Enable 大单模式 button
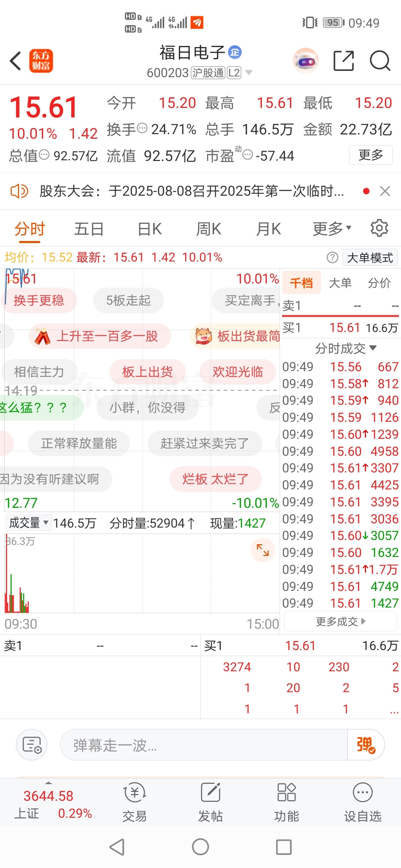 [370, 258]
